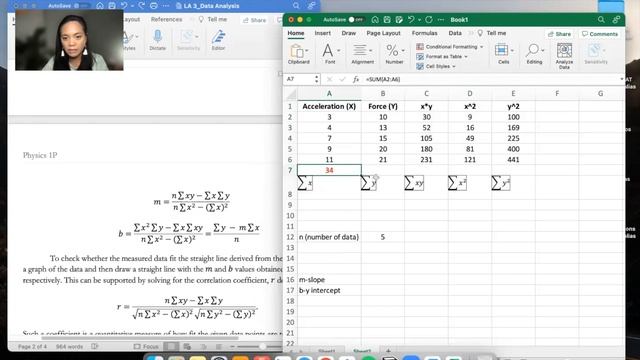Expand formula bar chevron

coord(621,79)
